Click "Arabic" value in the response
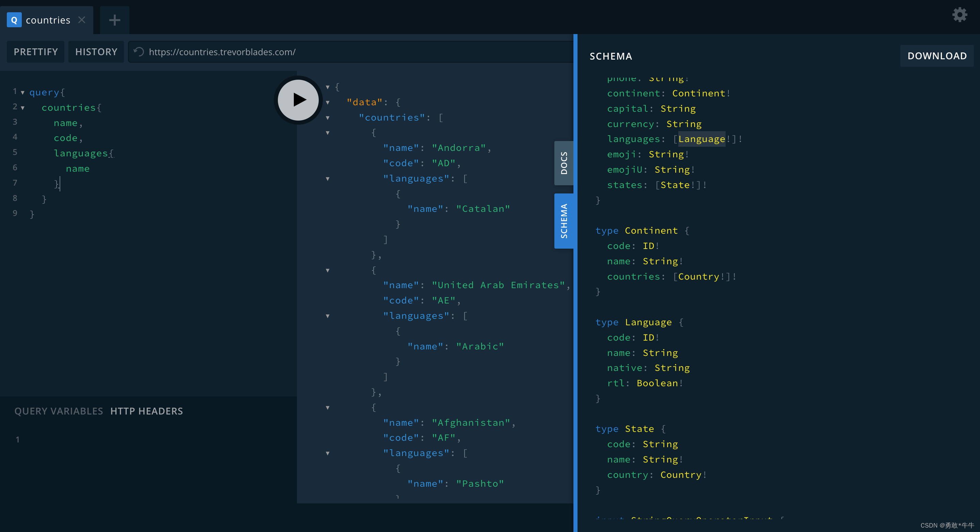 pyautogui.click(x=480, y=346)
